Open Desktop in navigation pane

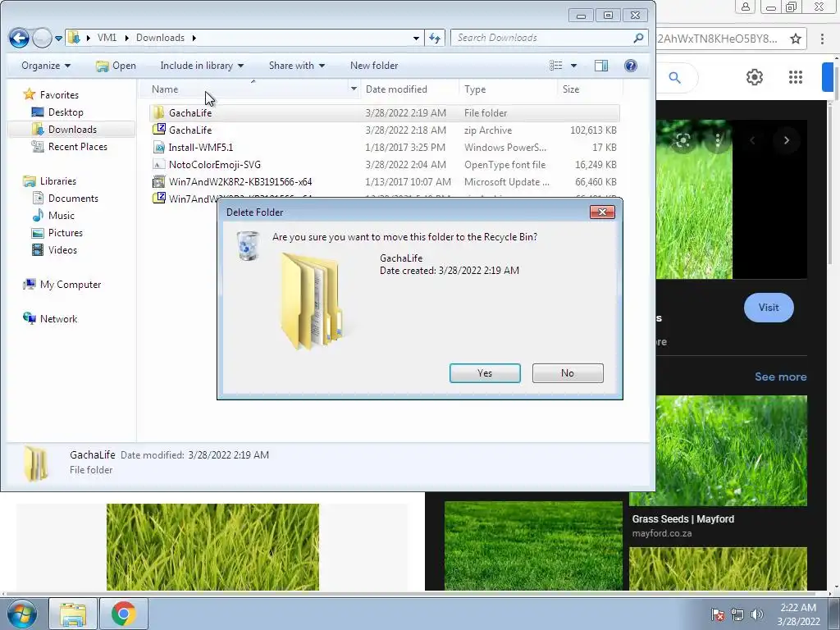pyautogui.click(x=57, y=112)
